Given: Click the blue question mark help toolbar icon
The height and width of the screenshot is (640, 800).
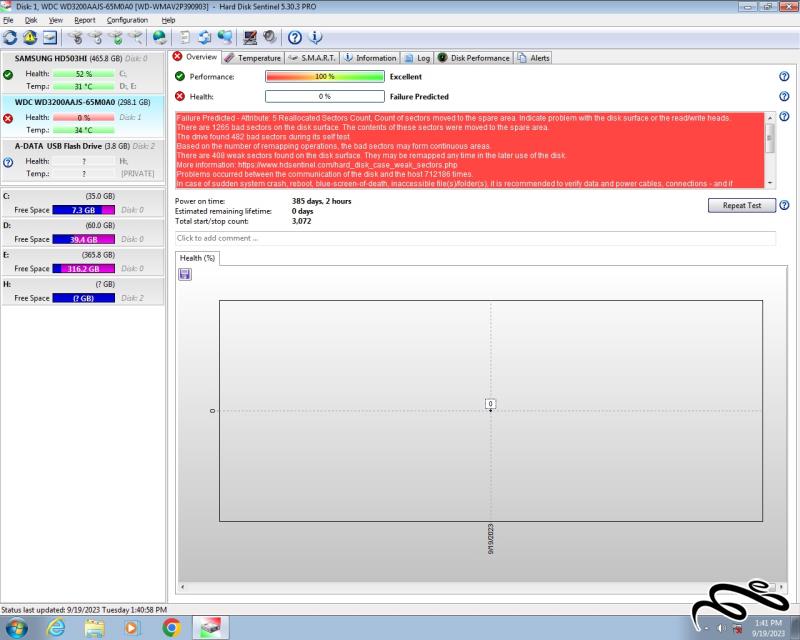Looking at the screenshot, I should (x=295, y=37).
